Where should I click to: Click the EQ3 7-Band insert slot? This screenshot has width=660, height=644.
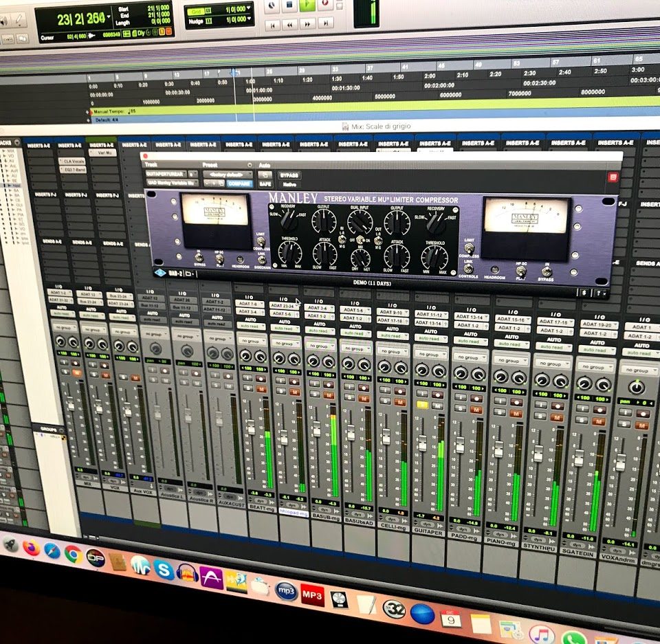74,170
